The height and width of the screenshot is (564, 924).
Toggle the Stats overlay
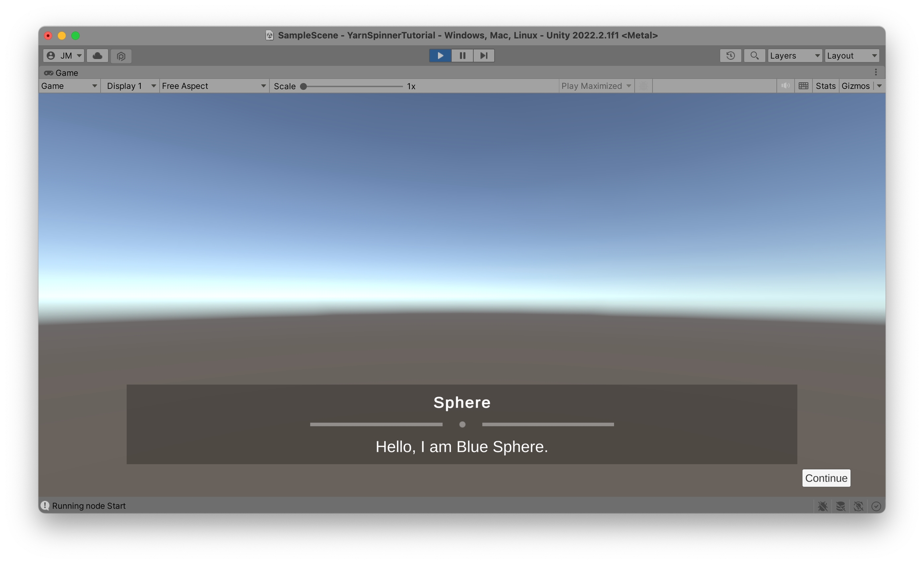825,86
